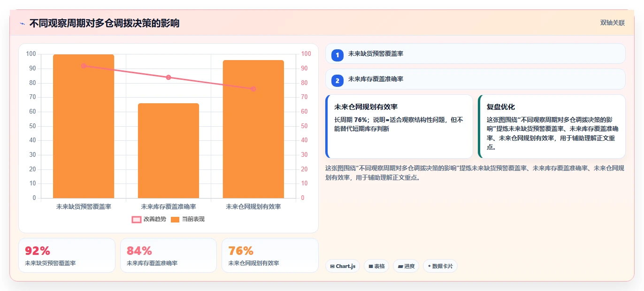This screenshot has width=644, height=291.
Task: Click the caption under the 92% figure
Action: tap(50, 263)
